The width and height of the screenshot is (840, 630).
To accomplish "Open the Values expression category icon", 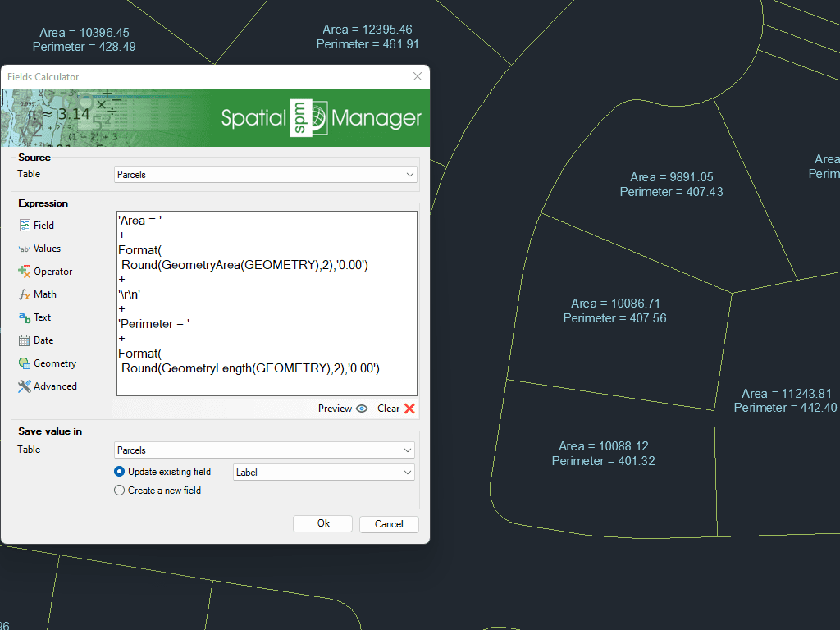I will click(25, 249).
